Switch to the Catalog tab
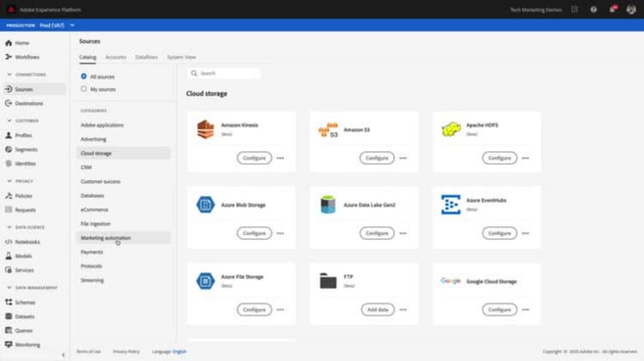644x361 pixels. coord(88,57)
